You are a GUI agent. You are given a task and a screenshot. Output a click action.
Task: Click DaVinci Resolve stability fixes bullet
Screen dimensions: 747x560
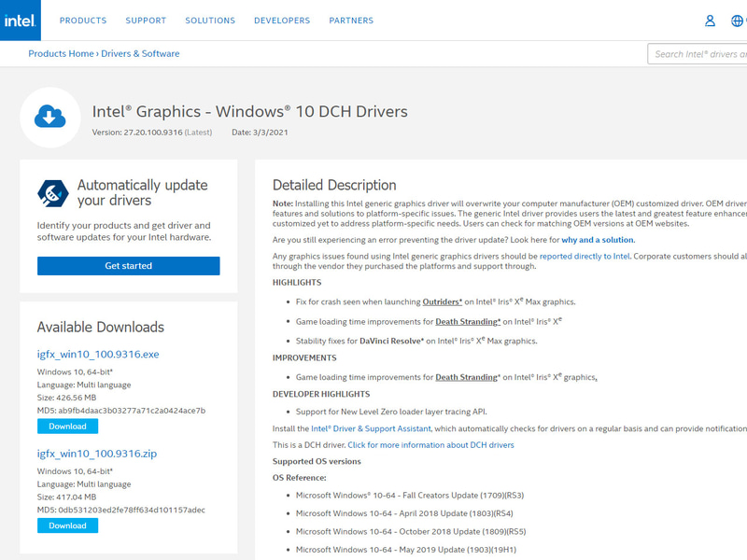(x=416, y=341)
